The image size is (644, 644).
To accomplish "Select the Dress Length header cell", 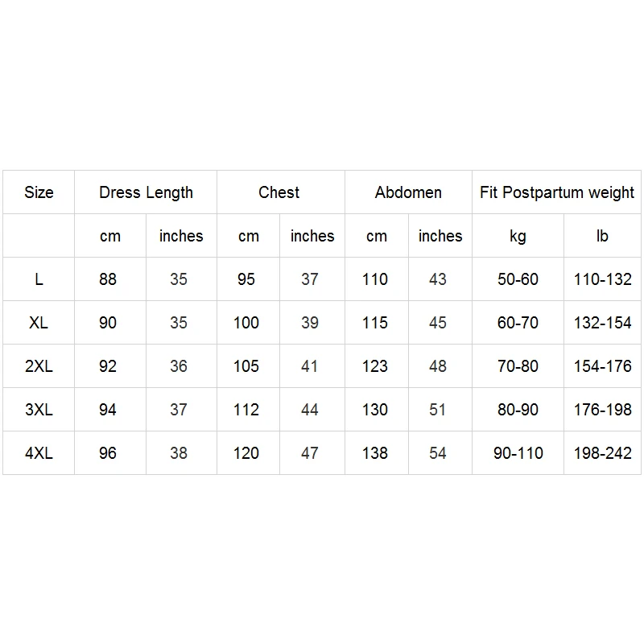I will point(146,192).
